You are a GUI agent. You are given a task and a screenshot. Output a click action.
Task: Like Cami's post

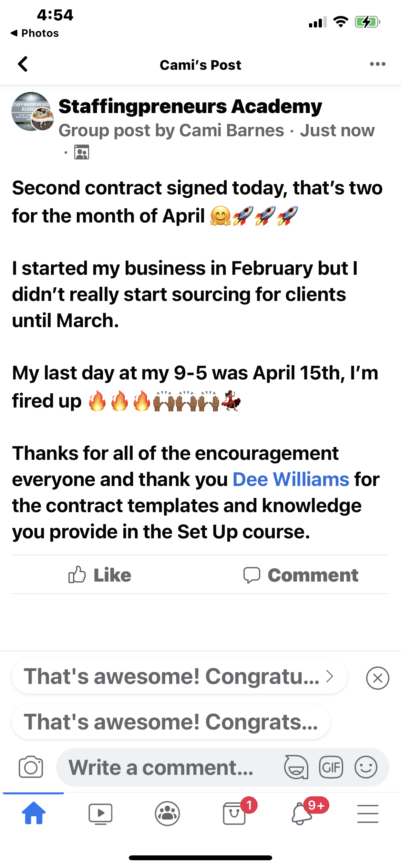coord(100,575)
